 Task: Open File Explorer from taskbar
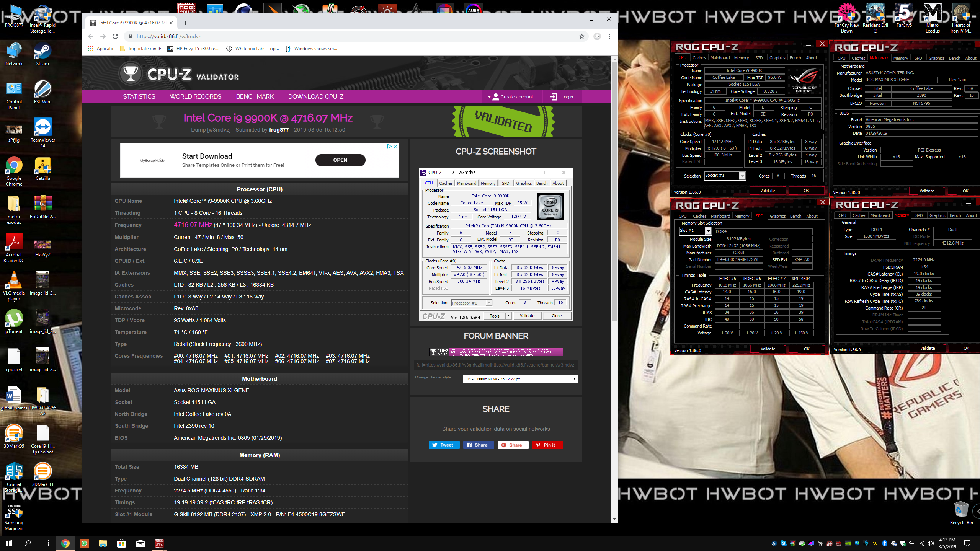(x=103, y=543)
